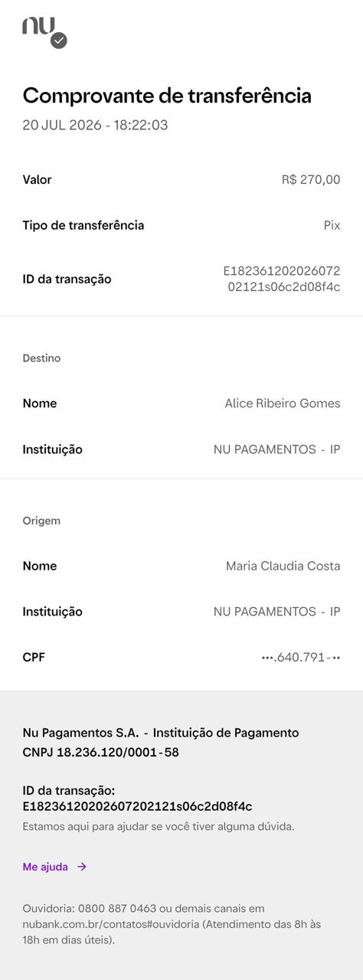
Task: Click recipient name Alice Ribeiro Gomes
Action: point(283,403)
